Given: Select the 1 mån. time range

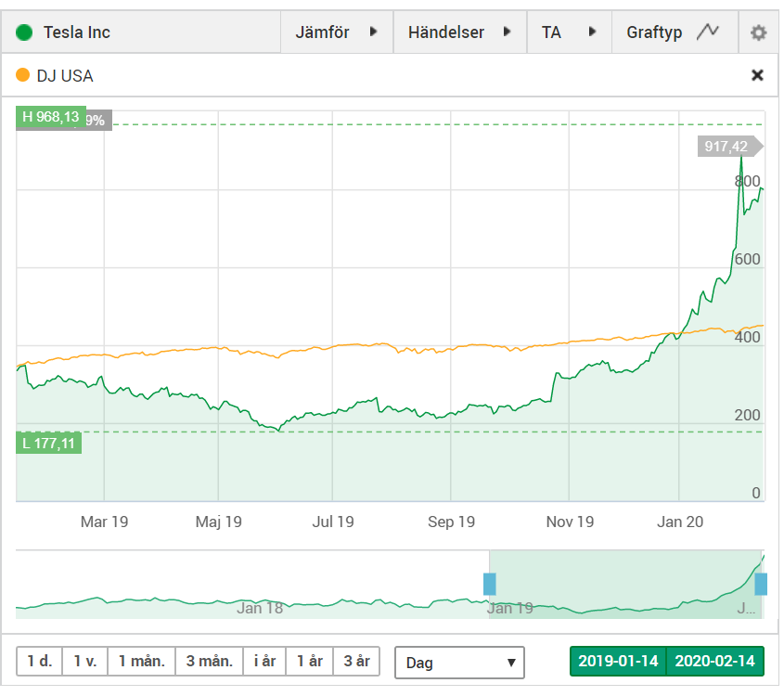Looking at the screenshot, I should tap(142, 661).
